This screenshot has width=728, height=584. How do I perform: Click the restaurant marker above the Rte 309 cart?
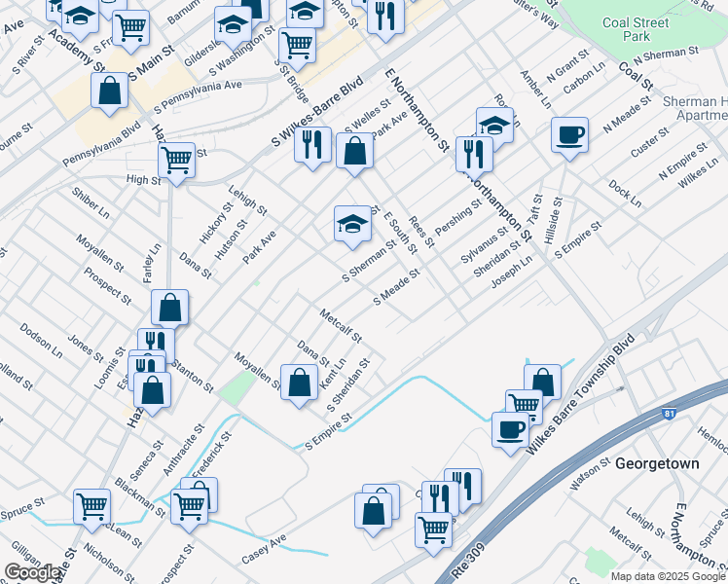point(440,497)
